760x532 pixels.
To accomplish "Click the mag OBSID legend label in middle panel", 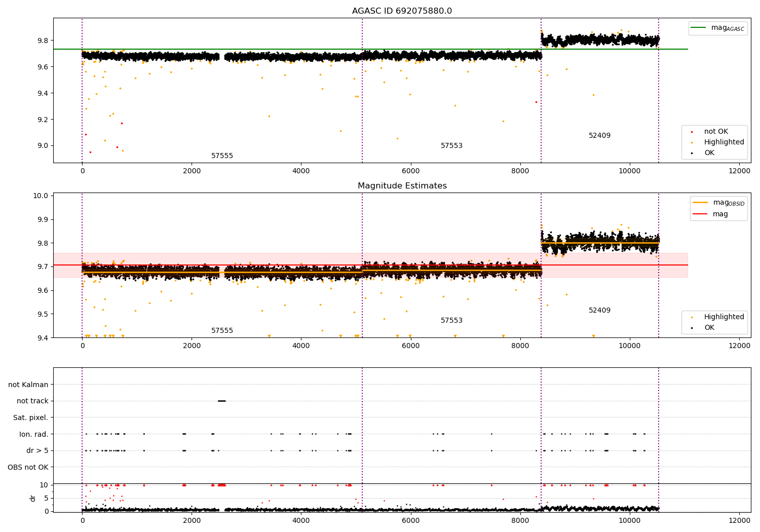I will point(729,203).
